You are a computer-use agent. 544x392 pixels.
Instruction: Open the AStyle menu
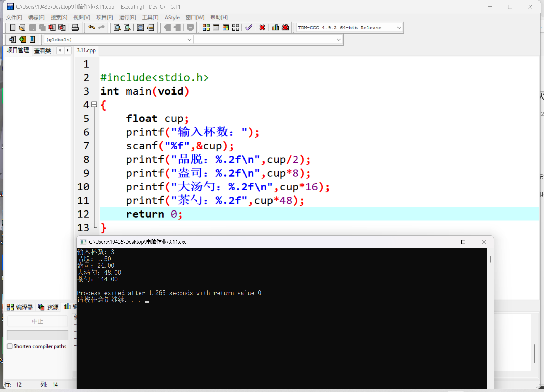(x=172, y=17)
